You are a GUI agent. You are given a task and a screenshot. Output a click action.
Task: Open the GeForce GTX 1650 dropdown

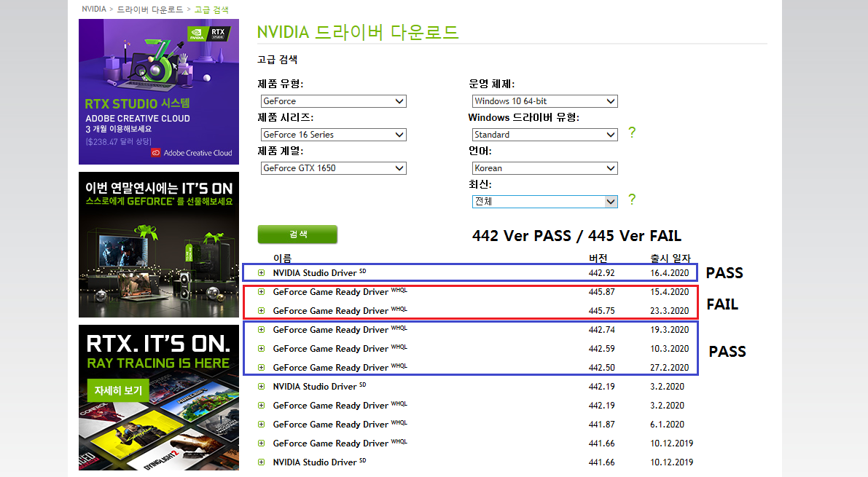pos(333,168)
